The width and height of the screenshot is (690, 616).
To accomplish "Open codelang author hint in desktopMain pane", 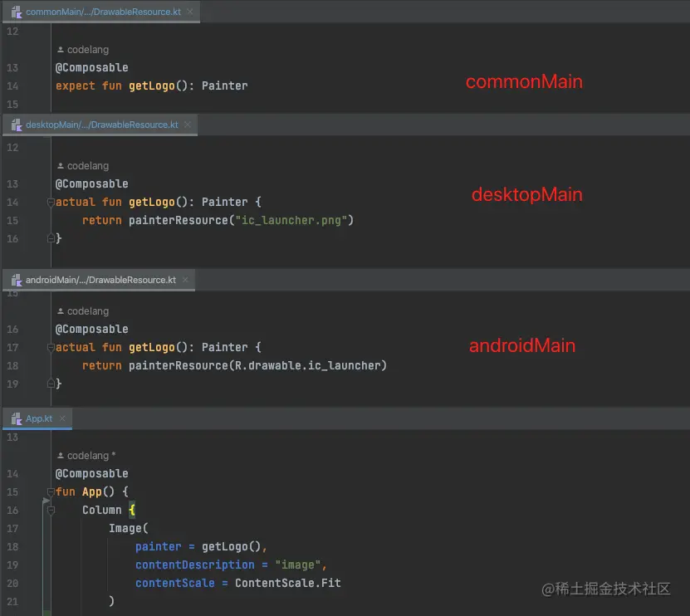I will [x=83, y=166].
